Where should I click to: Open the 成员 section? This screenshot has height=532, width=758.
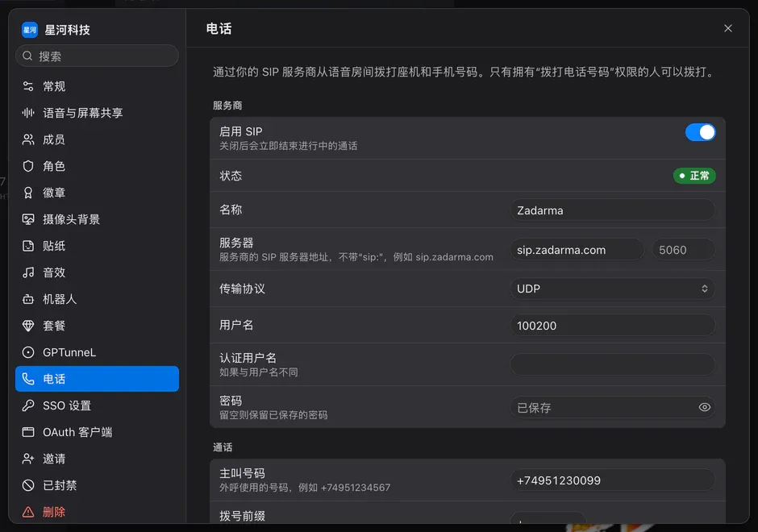tap(97, 139)
